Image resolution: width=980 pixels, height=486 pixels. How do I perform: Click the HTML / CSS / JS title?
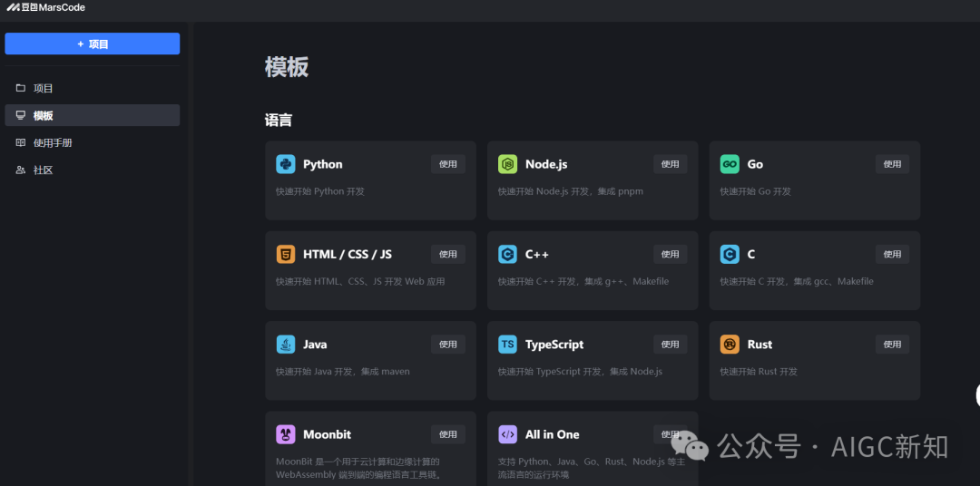[x=348, y=254]
